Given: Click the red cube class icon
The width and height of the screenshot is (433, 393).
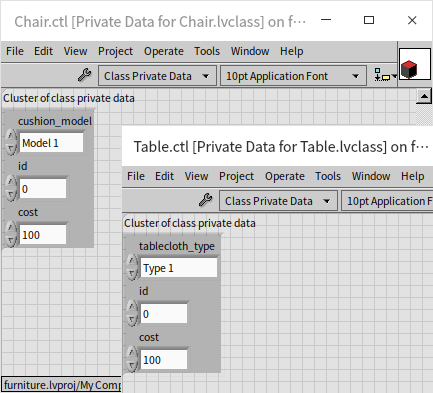Looking at the screenshot, I should [415, 64].
